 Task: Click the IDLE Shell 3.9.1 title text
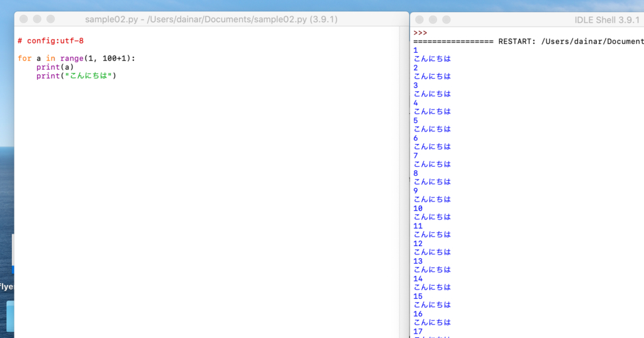coord(607,20)
